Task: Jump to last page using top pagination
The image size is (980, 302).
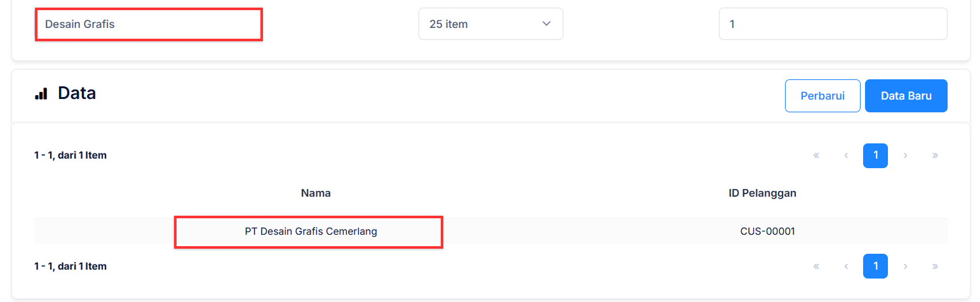Action: [x=935, y=155]
